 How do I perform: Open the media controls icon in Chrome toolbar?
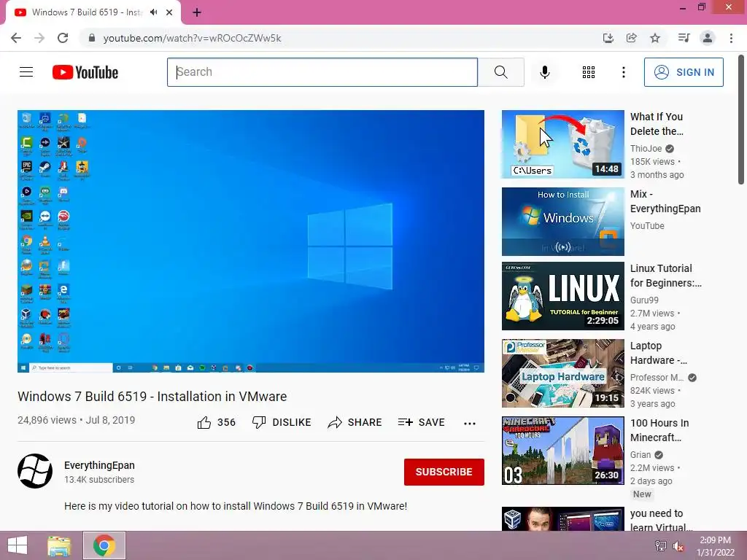pyautogui.click(x=684, y=38)
